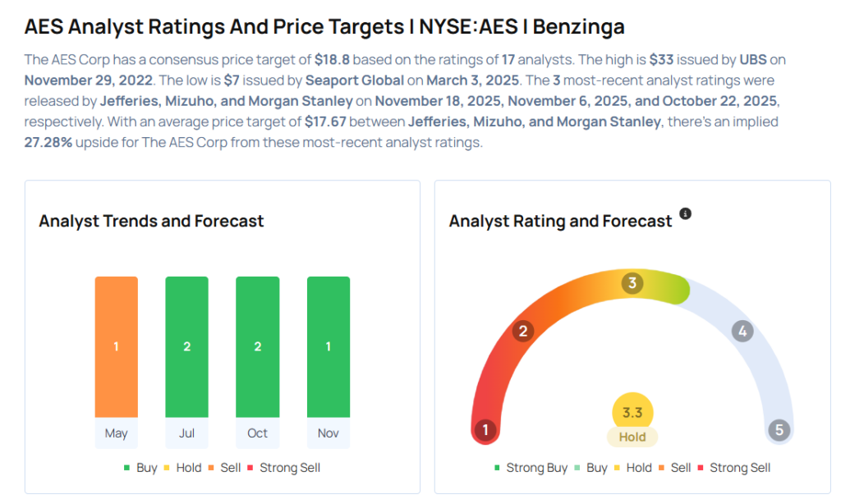Click the green Oct bar
The width and height of the screenshot is (841, 504).
[257, 346]
